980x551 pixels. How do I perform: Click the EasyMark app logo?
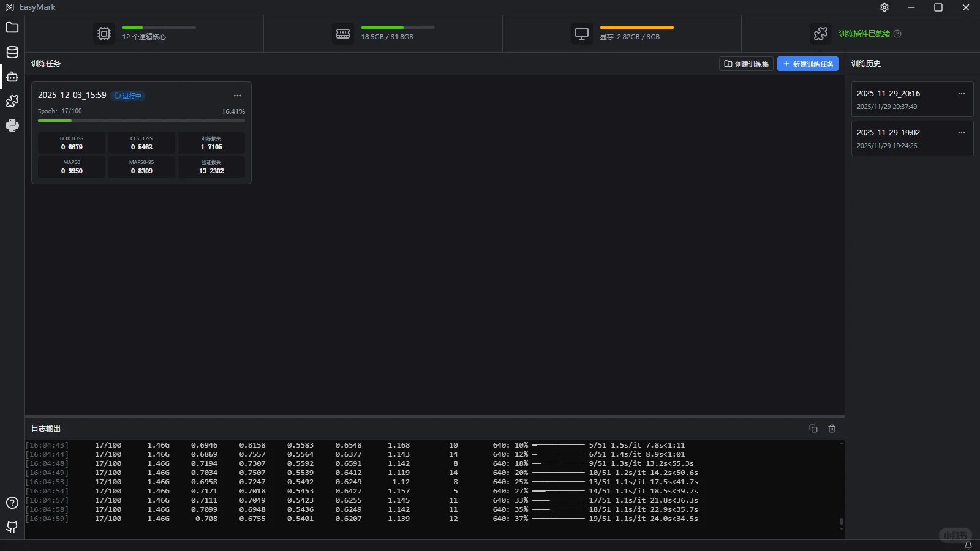pos(10,7)
